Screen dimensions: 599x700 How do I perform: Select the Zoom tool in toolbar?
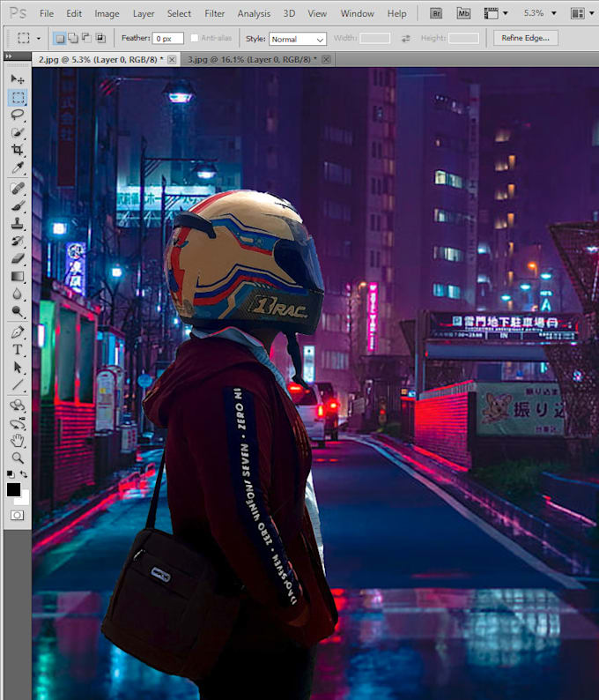pos(18,458)
